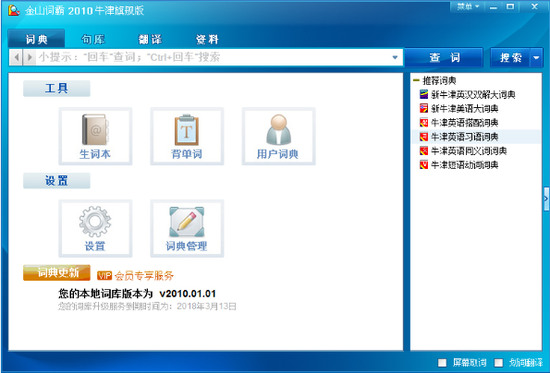Viewport: 550px width, 373px height.
Task: Go forward with the right history arrow
Action: [30, 57]
